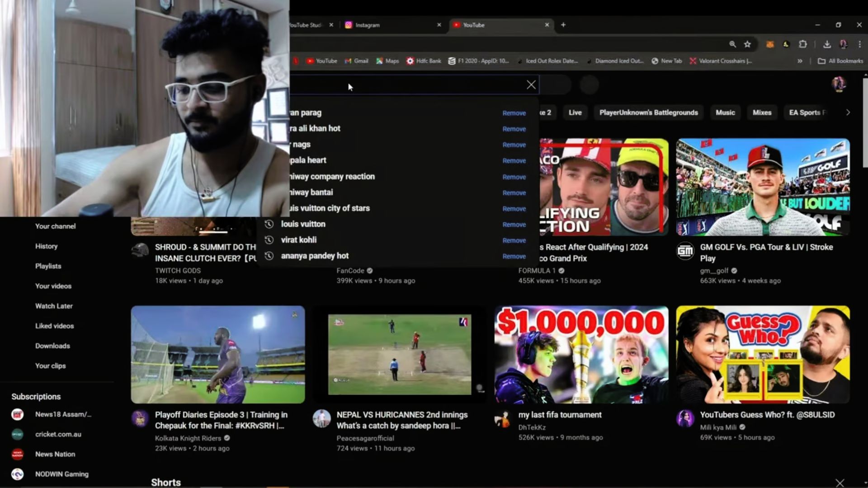Select 'ananya pandey hot' search suggestion
The height and width of the screenshot is (488, 868).
(315, 256)
